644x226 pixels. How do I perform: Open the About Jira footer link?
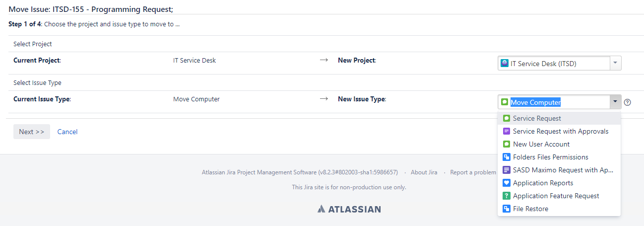(x=424, y=172)
